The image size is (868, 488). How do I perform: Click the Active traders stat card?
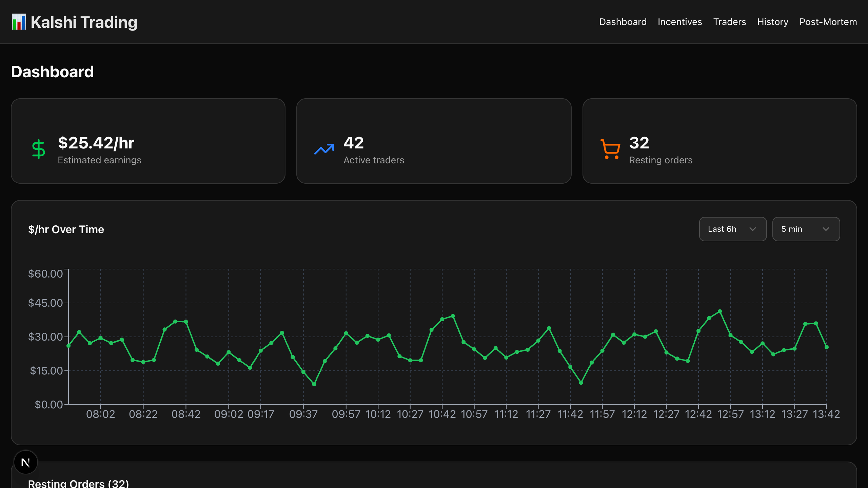[x=434, y=141]
